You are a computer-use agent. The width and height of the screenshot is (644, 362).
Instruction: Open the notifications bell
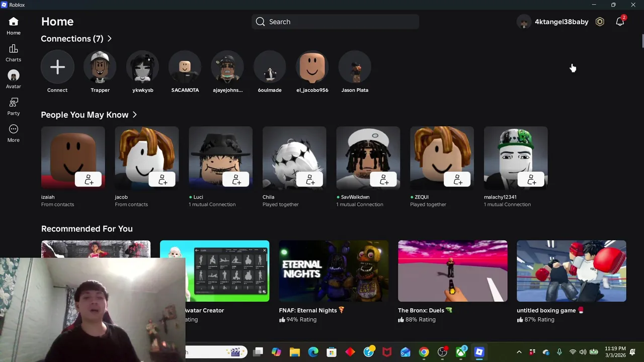tap(620, 22)
